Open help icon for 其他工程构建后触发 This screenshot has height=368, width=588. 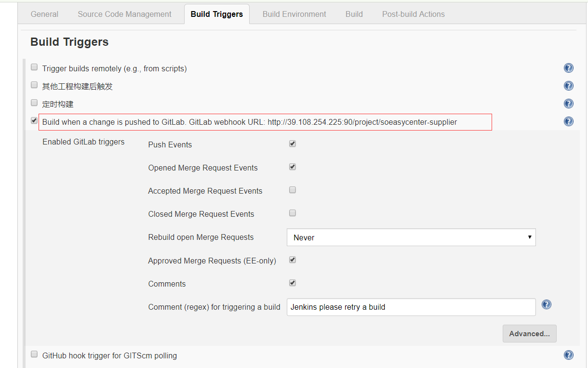569,86
